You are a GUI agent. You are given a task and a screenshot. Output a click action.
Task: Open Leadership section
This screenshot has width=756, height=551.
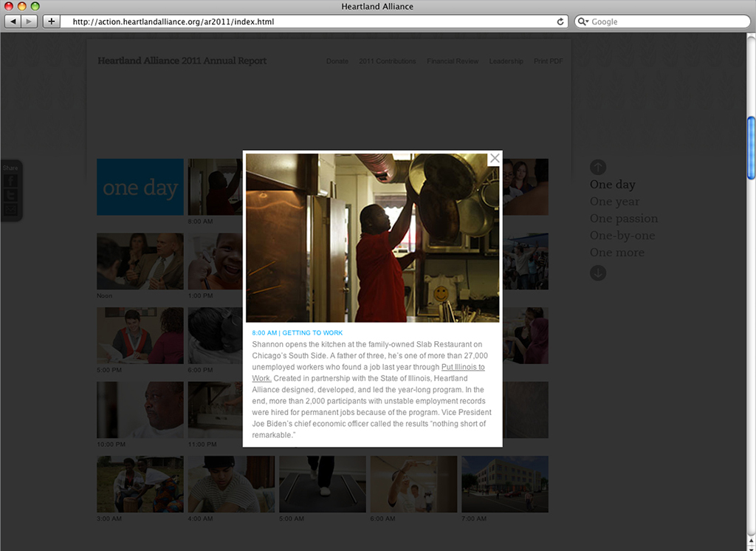[506, 61]
